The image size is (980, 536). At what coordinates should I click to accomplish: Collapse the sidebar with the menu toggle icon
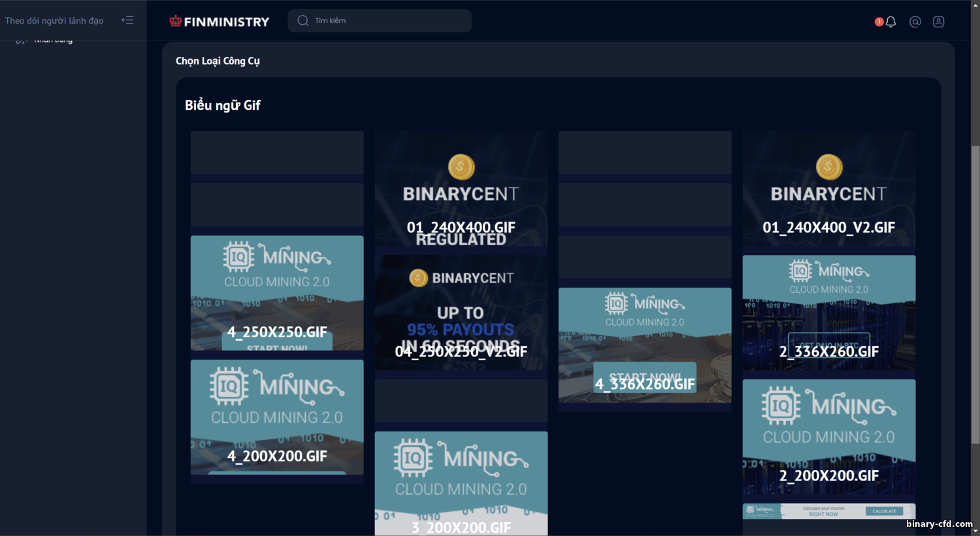pos(127,20)
